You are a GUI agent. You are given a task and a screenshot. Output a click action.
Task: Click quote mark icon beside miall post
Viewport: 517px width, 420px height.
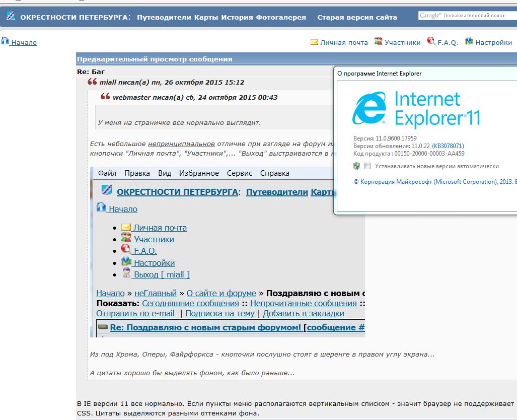click(92, 82)
